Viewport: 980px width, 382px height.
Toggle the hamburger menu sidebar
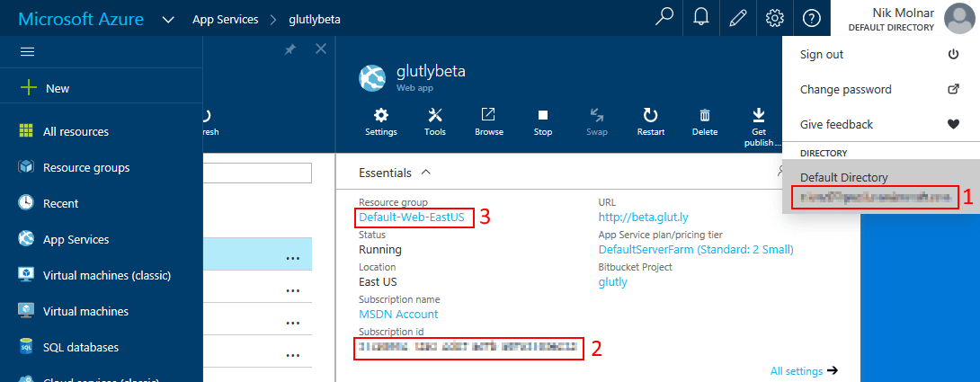(x=27, y=52)
